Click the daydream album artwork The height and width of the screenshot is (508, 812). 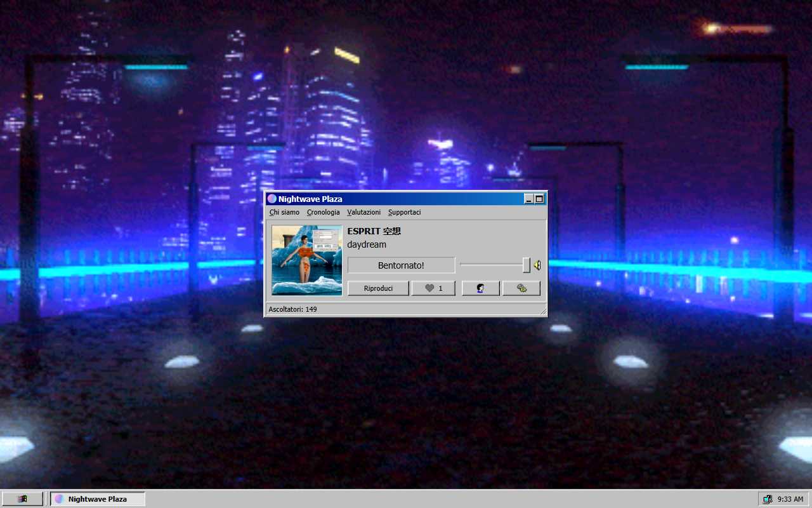(x=307, y=260)
